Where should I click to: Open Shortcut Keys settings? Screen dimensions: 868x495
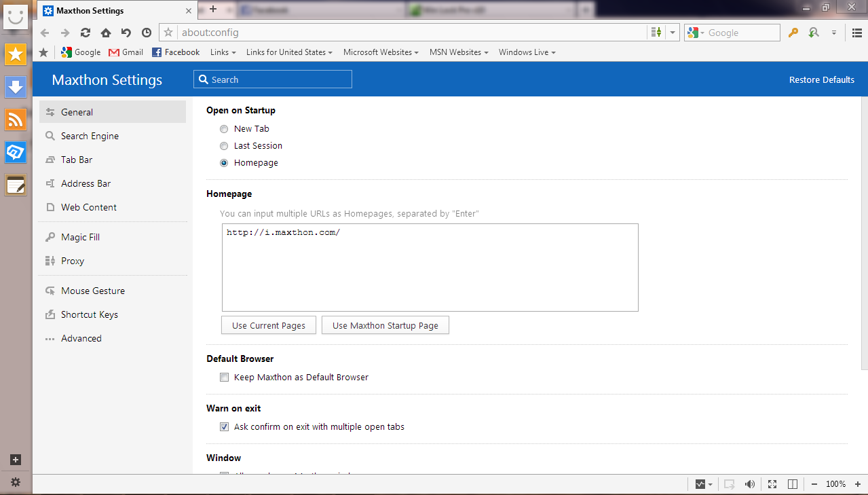coord(113,314)
